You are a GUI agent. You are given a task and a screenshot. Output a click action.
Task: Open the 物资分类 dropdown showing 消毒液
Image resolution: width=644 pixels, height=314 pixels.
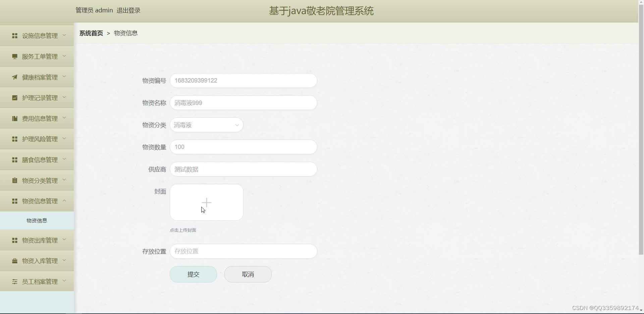[x=207, y=125]
